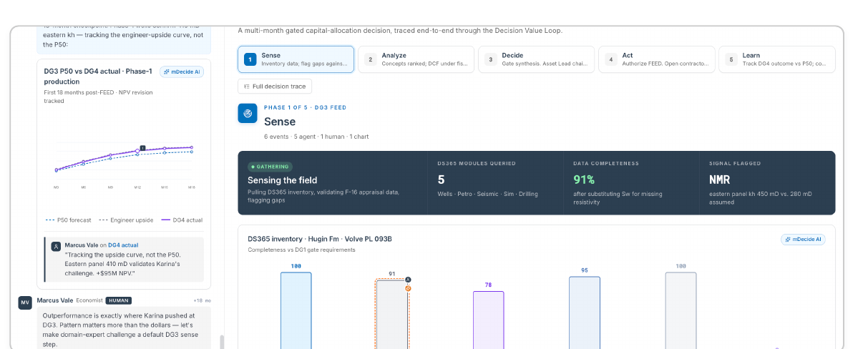Click the dark marker atop the 91 bar
868x349 pixels.
point(408,280)
